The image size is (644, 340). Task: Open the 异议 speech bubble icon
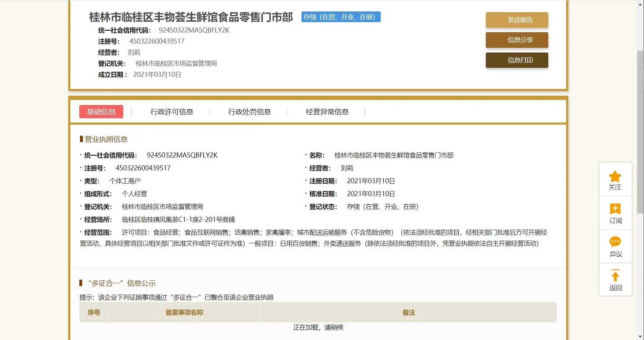click(615, 242)
